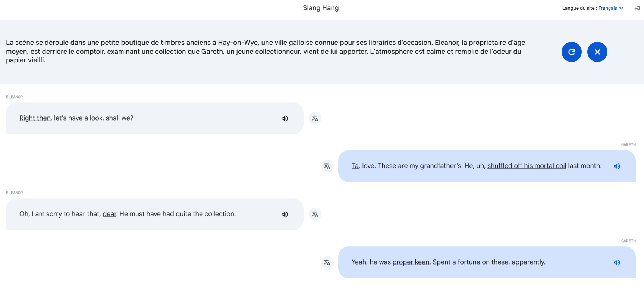
Task: Translate Eleanor's first message
Action: click(315, 118)
